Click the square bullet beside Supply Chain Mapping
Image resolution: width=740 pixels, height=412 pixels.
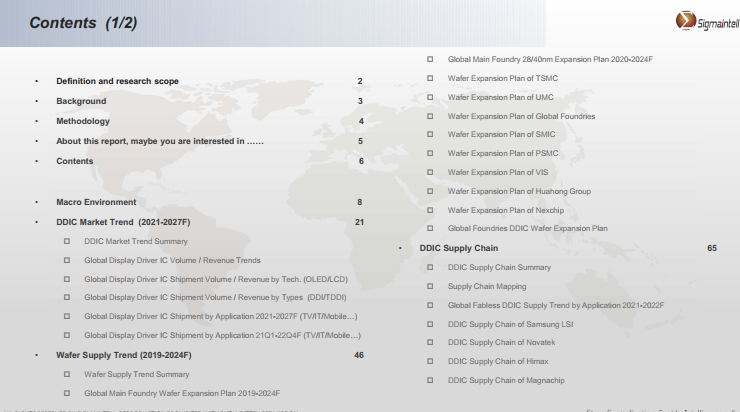pos(430,286)
